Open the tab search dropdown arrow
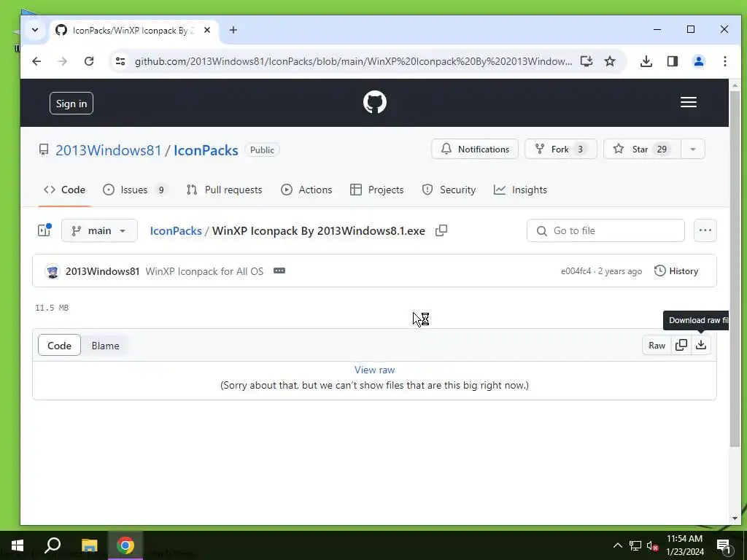The height and width of the screenshot is (560, 747). pos(35,30)
